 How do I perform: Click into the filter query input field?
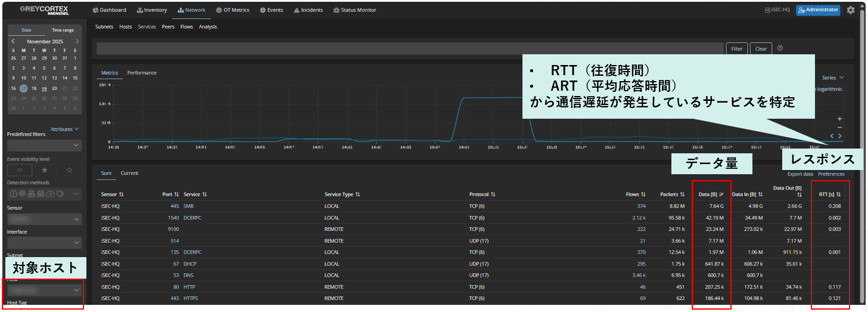point(410,49)
